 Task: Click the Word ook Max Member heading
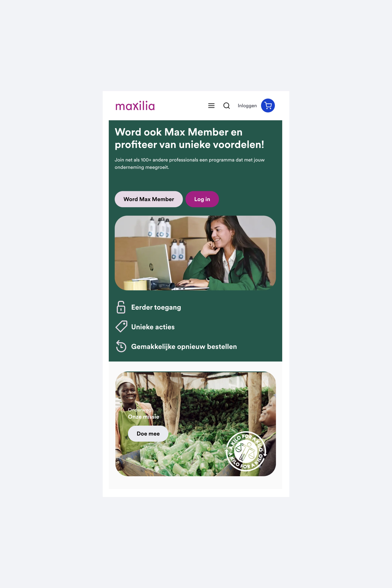pyautogui.click(x=189, y=138)
